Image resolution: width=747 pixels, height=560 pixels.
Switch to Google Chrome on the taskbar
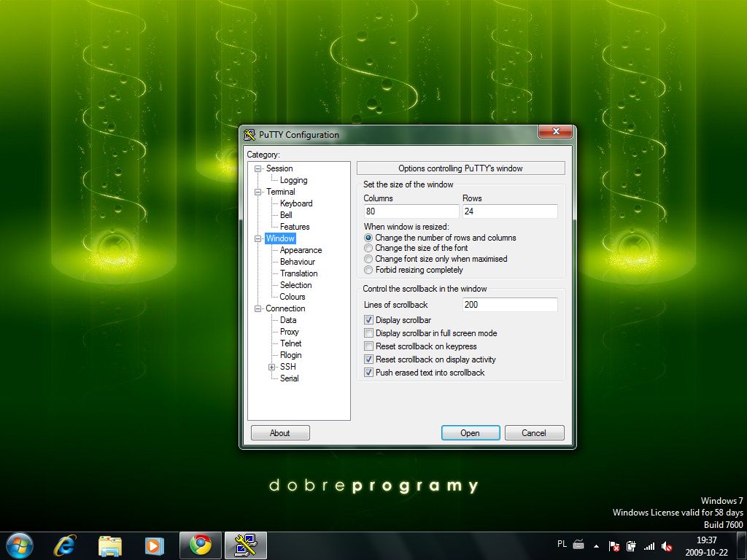point(201,545)
